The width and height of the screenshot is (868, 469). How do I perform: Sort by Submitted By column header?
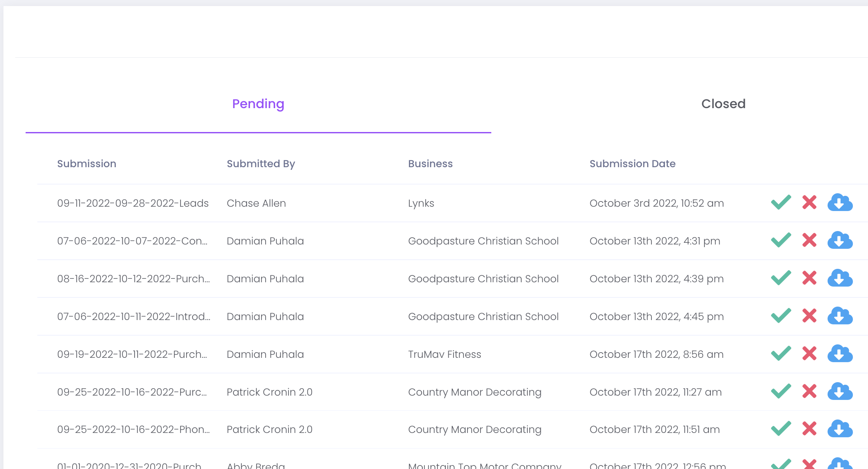pos(261,164)
